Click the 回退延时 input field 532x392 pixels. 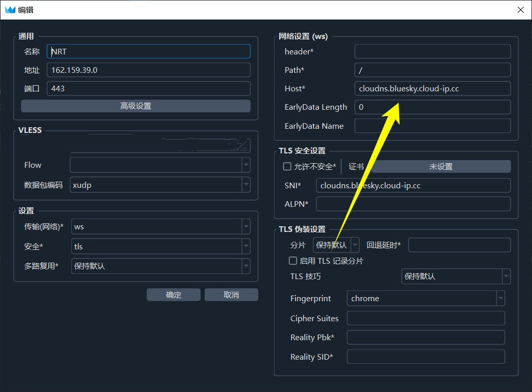coord(459,245)
